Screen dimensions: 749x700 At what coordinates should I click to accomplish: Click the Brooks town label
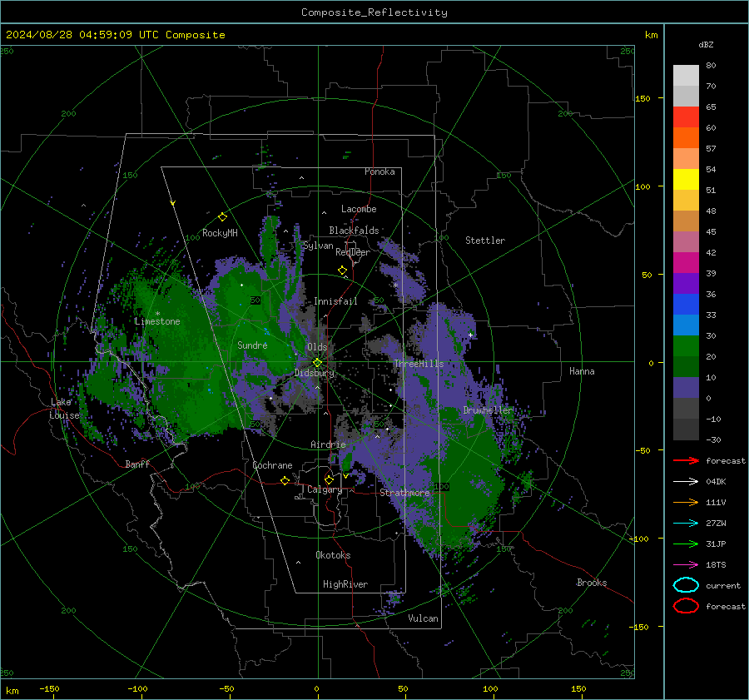coord(592,583)
